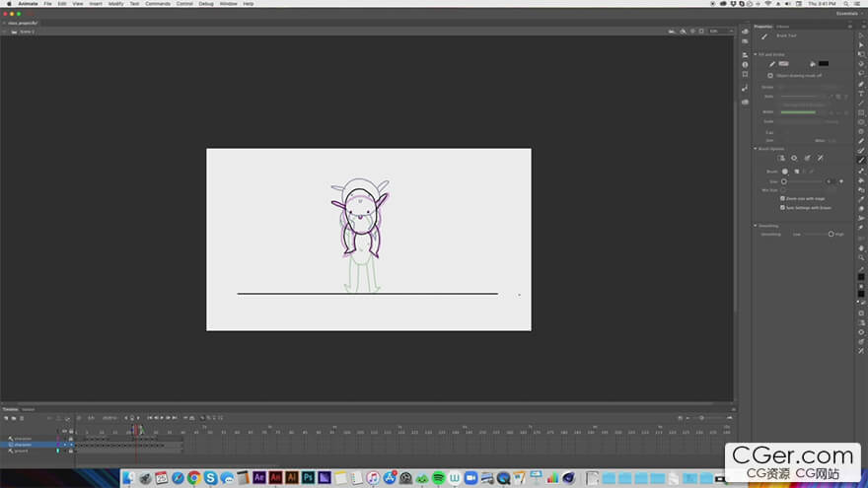Uncheck Zoom size with stage checkbox
The height and width of the screenshot is (488, 868).
[782, 198]
